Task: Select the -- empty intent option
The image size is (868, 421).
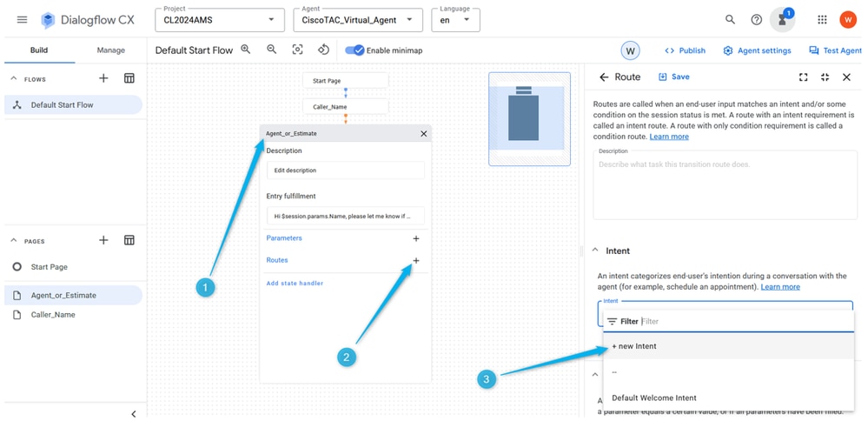Action: point(728,371)
